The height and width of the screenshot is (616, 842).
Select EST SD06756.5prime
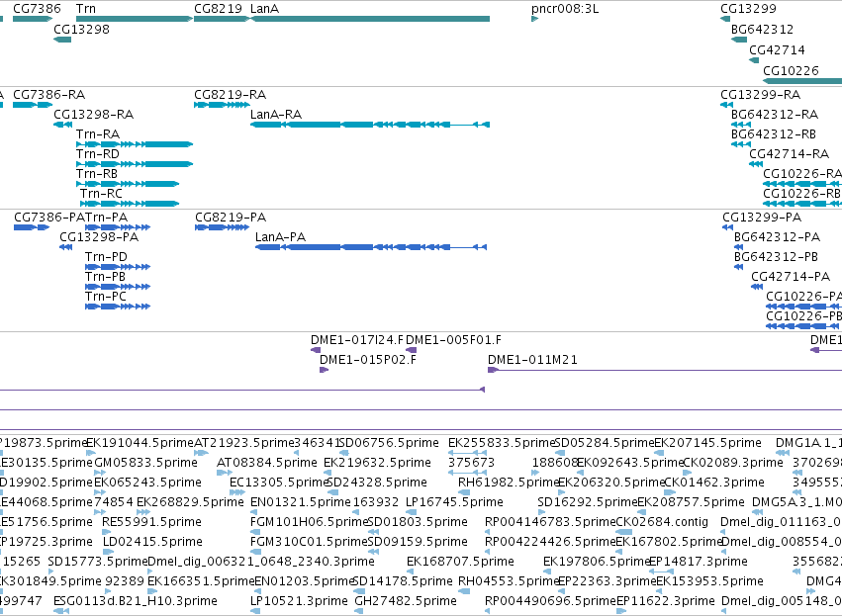click(343, 454)
